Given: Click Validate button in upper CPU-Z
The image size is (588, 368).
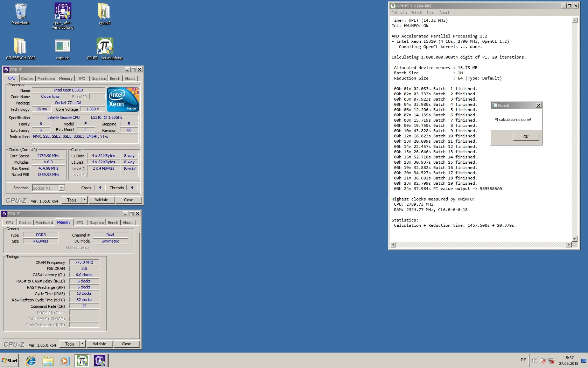Looking at the screenshot, I should [101, 200].
